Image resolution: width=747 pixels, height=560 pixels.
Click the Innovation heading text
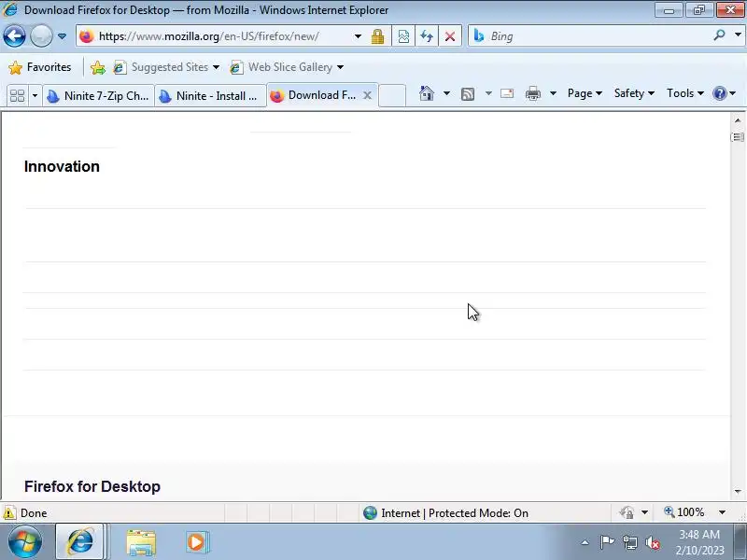point(62,167)
